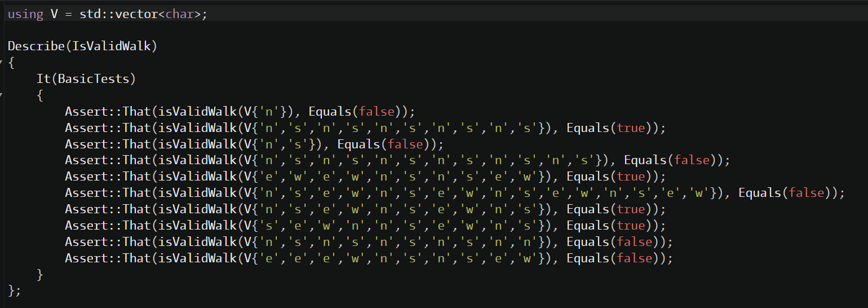Click 'false' in the V{'n'} assertion
The width and height of the screenshot is (868, 308).
(377, 112)
